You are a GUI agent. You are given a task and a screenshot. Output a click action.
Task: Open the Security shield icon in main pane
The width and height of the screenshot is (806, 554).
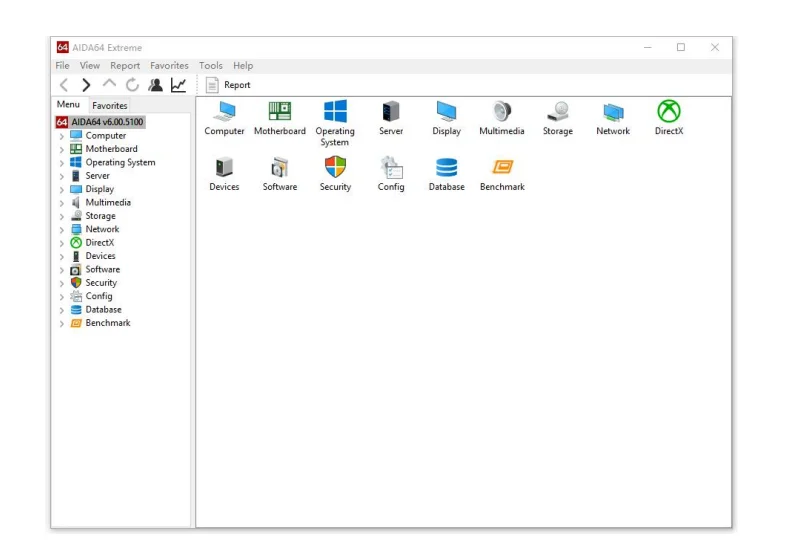coord(335,167)
